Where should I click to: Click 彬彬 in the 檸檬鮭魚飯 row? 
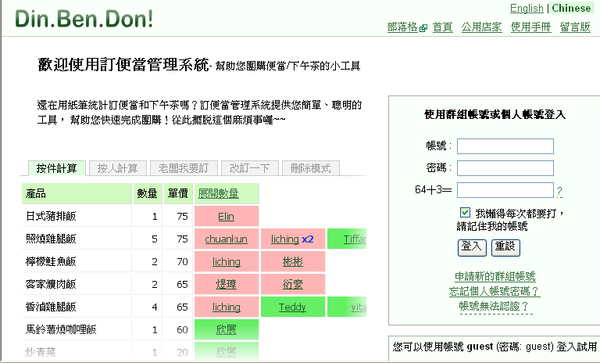[293, 262]
